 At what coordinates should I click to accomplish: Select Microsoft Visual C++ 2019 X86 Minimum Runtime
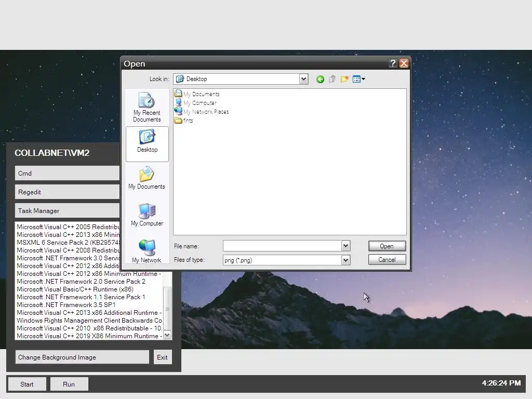(x=89, y=336)
